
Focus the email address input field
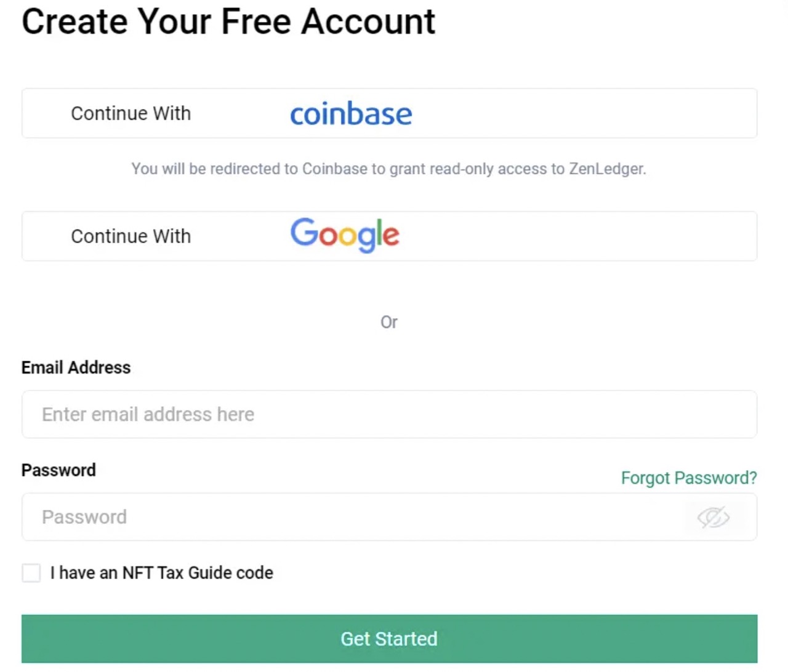(389, 414)
